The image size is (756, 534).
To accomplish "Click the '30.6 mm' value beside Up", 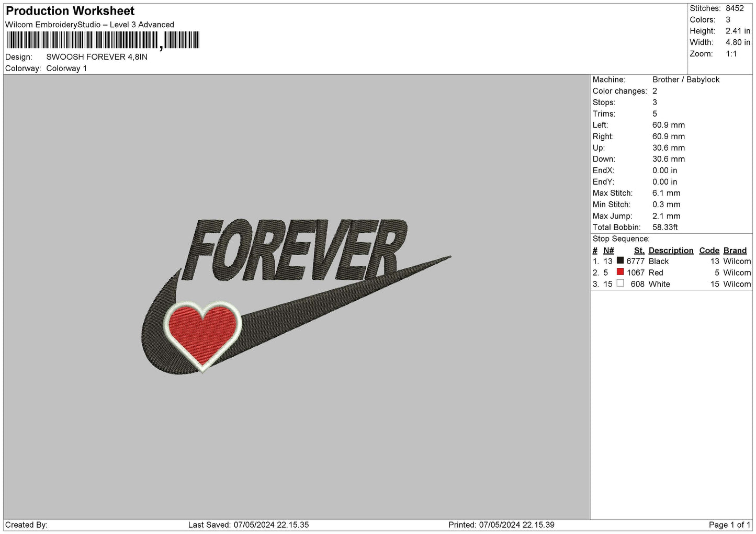I will pos(669,148).
